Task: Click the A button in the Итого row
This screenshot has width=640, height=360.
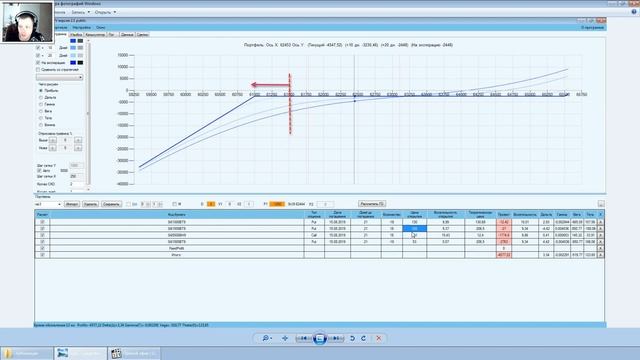Action: (x=600, y=255)
